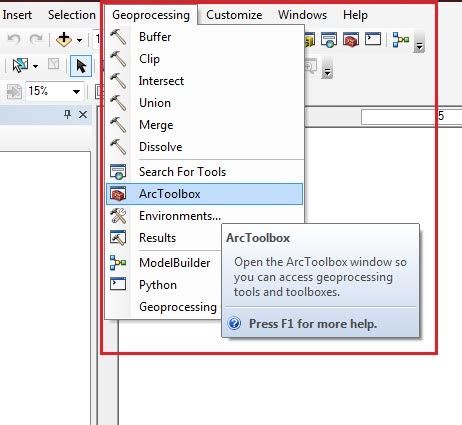Click the Select Features tool icon
This screenshot has width=462, height=425.
pos(20,65)
